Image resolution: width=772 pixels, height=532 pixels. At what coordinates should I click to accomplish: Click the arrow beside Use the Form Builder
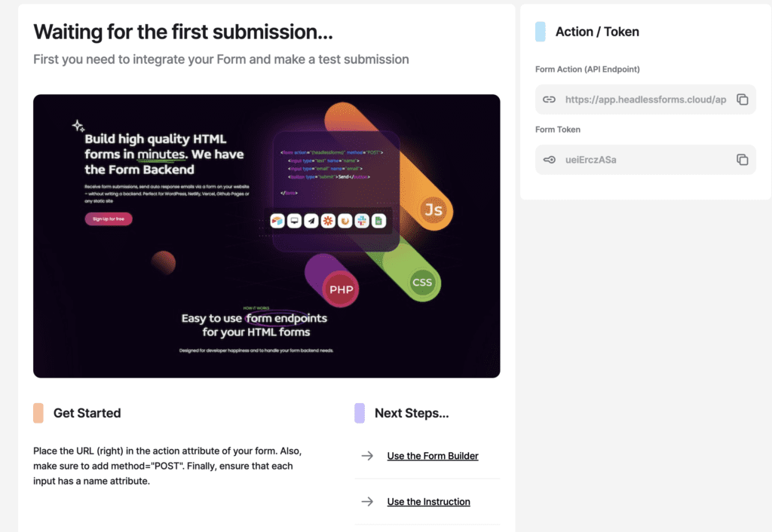(367, 456)
